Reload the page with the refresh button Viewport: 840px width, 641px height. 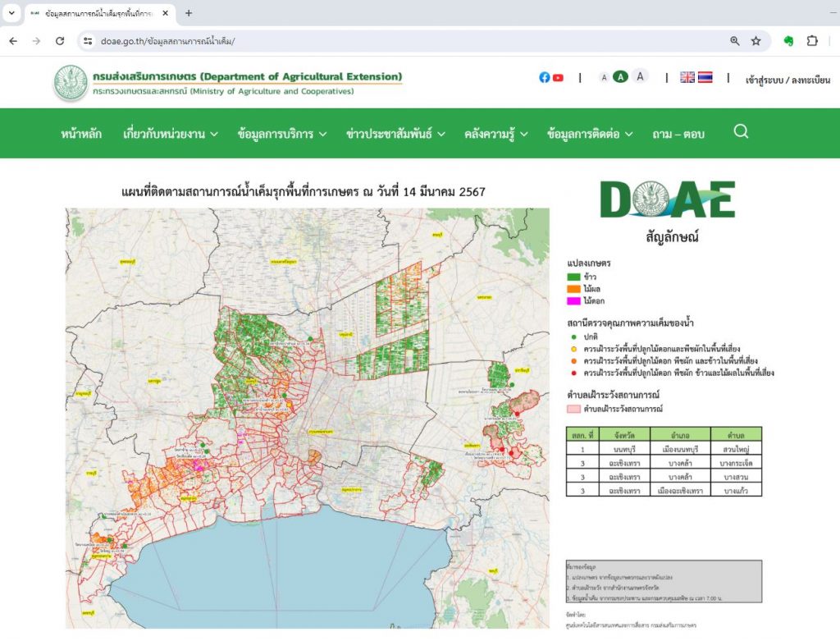pyautogui.click(x=60, y=41)
